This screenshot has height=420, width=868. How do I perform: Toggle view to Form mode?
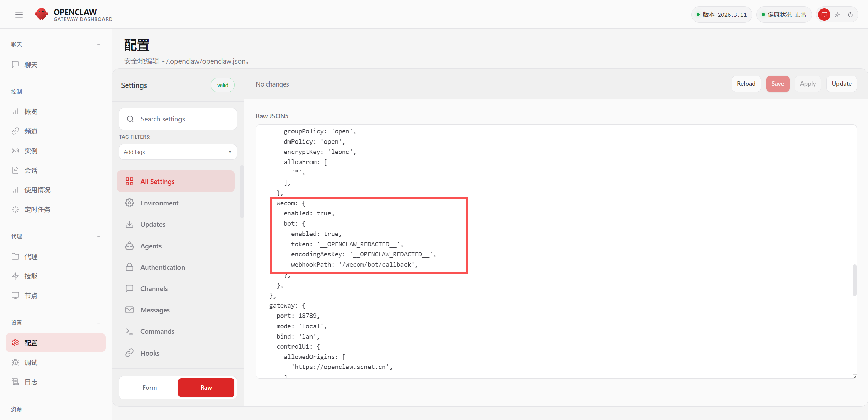pos(149,387)
